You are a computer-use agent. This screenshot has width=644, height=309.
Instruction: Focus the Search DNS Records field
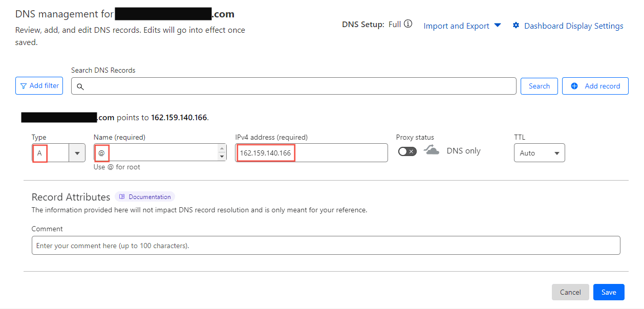pyautogui.click(x=297, y=86)
